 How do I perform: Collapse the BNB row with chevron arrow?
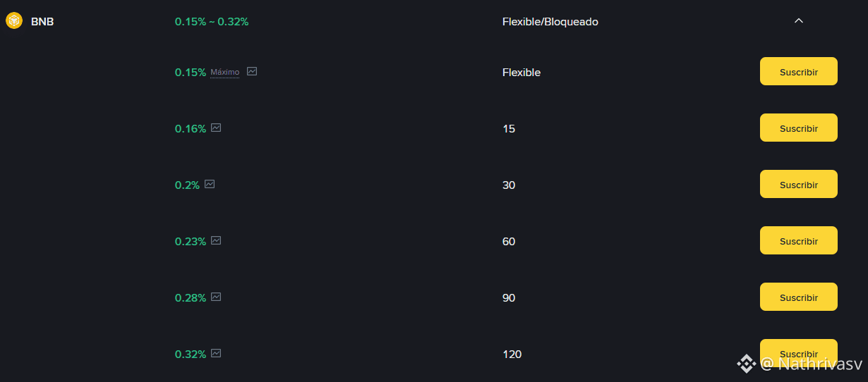coord(799,21)
